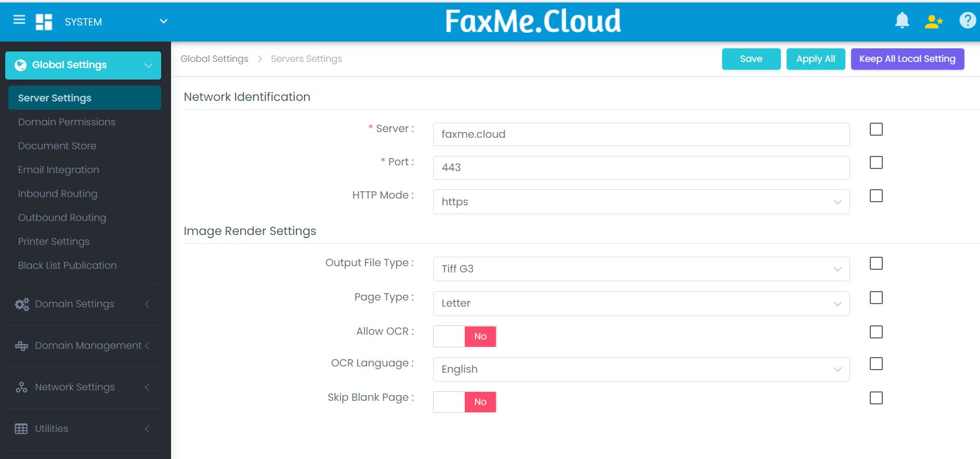Open Inbound Routing menu item

[58, 193]
